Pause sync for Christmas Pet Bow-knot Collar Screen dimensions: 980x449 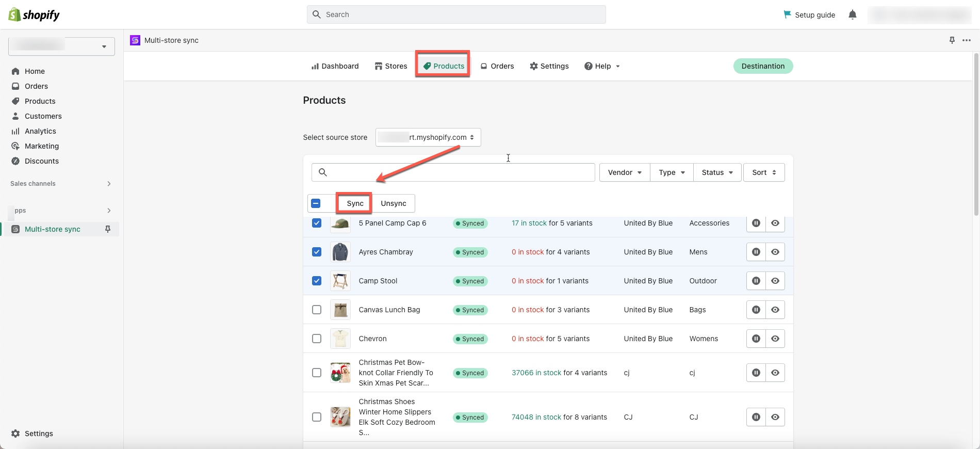point(756,373)
